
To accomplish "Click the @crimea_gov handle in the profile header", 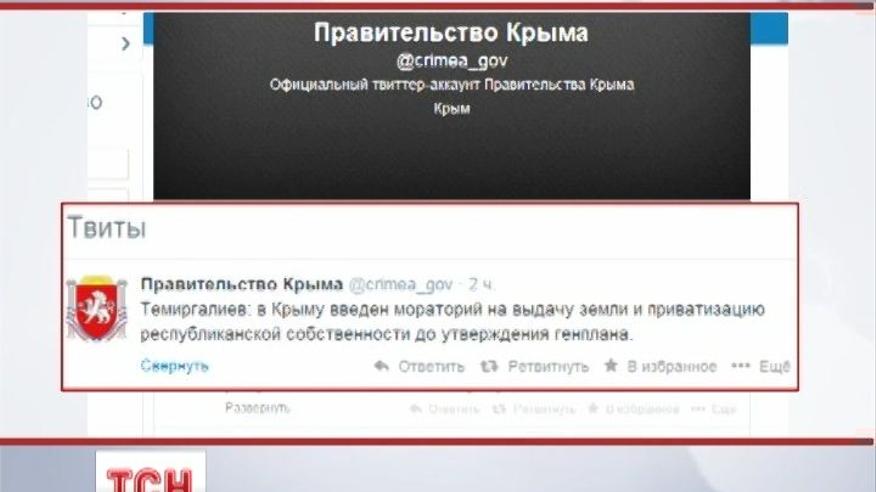I will pos(452,61).
